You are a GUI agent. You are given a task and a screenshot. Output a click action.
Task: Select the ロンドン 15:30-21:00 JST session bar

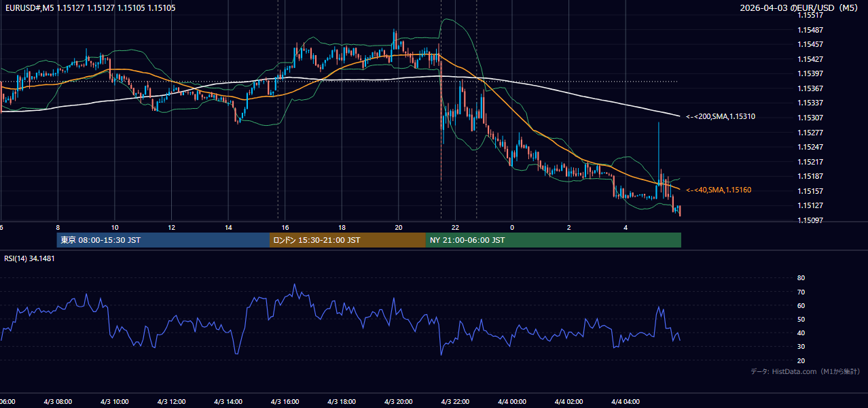(348, 240)
